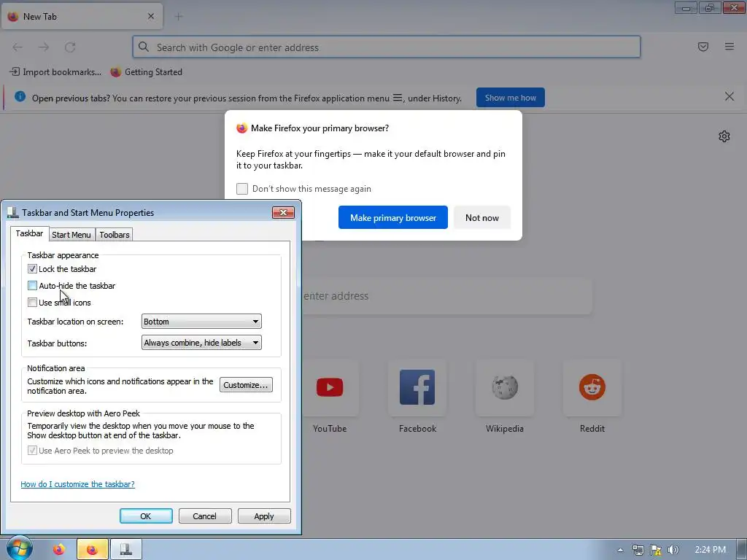Click pinned Firefox taskbar icon

coord(58,550)
